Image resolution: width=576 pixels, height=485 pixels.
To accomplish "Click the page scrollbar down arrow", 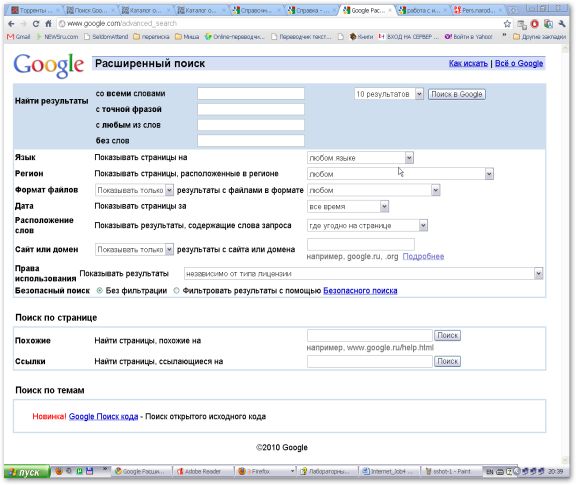I will tap(565, 460).
